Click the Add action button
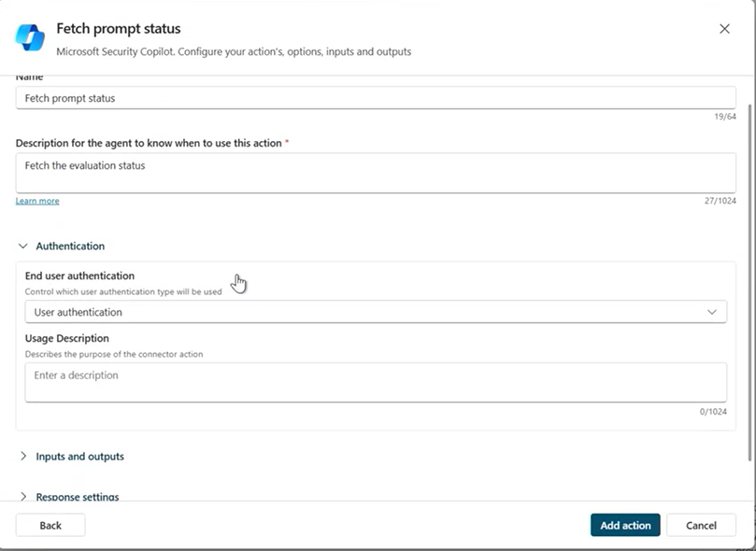 (x=624, y=525)
